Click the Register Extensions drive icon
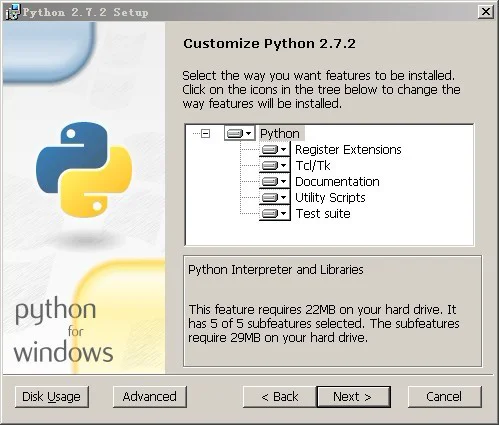Screen dimensions: 499x425 270,150
